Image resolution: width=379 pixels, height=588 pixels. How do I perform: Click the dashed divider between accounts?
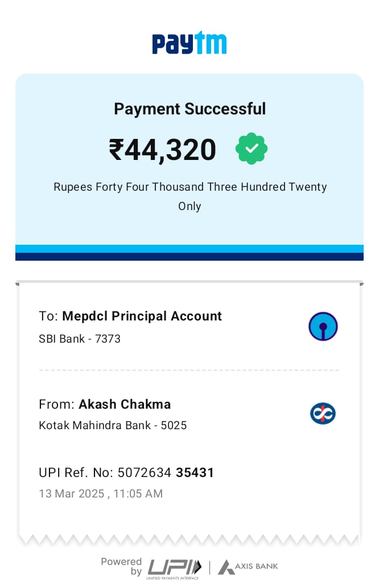pos(189,370)
